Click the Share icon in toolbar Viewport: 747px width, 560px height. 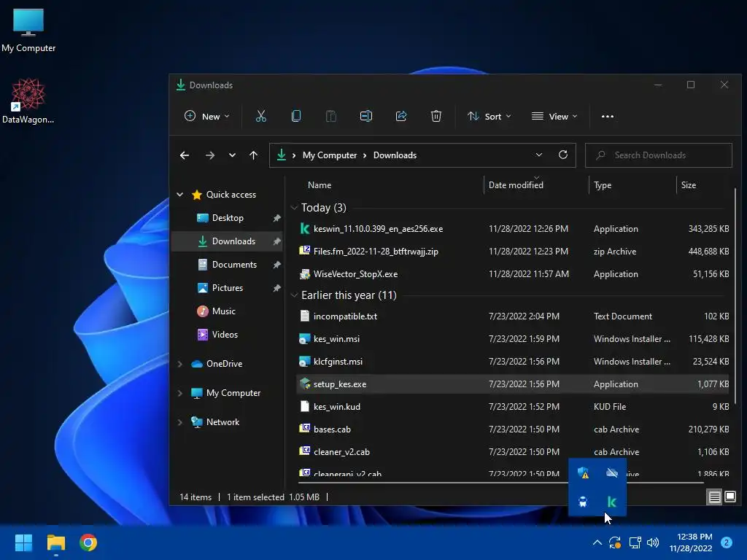coord(401,116)
